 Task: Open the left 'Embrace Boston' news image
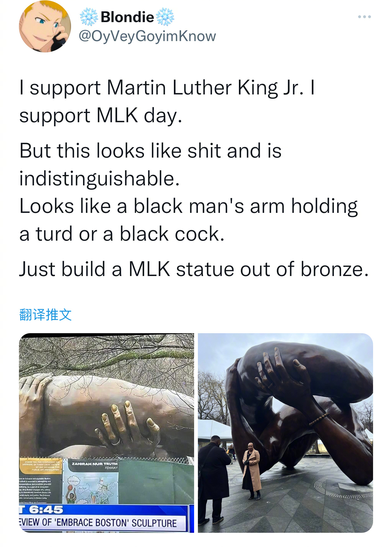pyautogui.click(x=106, y=433)
